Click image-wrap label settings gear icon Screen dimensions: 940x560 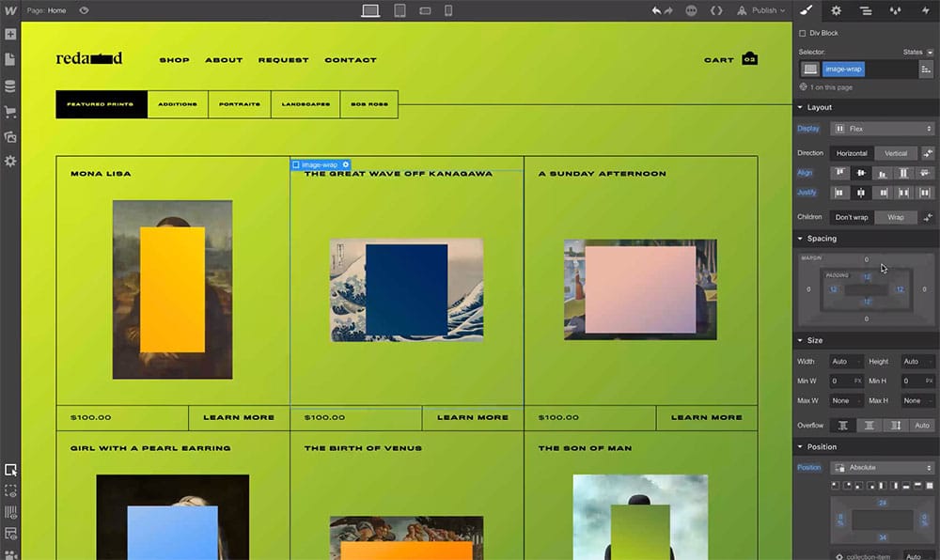coord(346,164)
